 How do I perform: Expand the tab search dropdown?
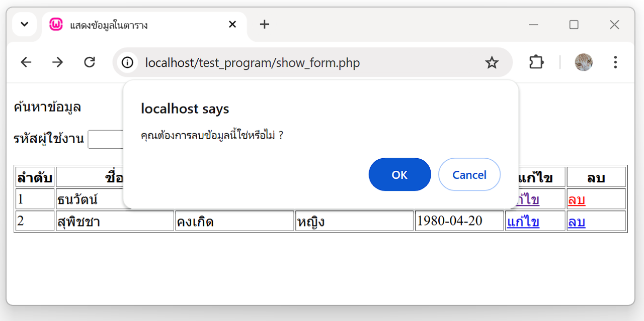coord(24,24)
